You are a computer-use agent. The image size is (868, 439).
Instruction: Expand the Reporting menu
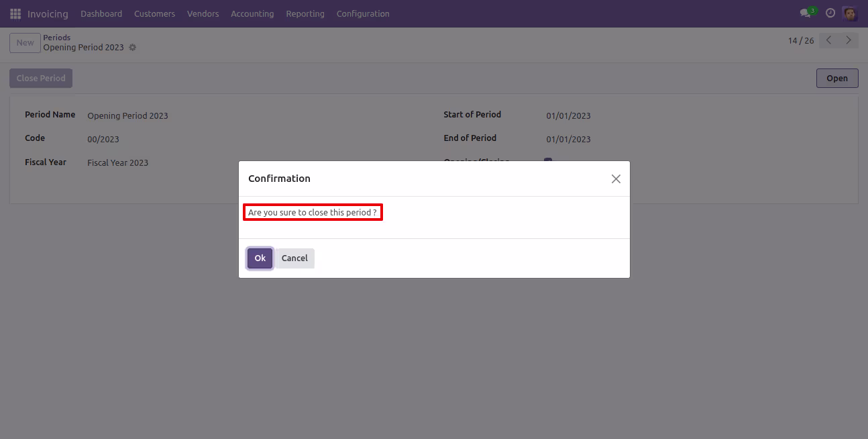point(305,13)
